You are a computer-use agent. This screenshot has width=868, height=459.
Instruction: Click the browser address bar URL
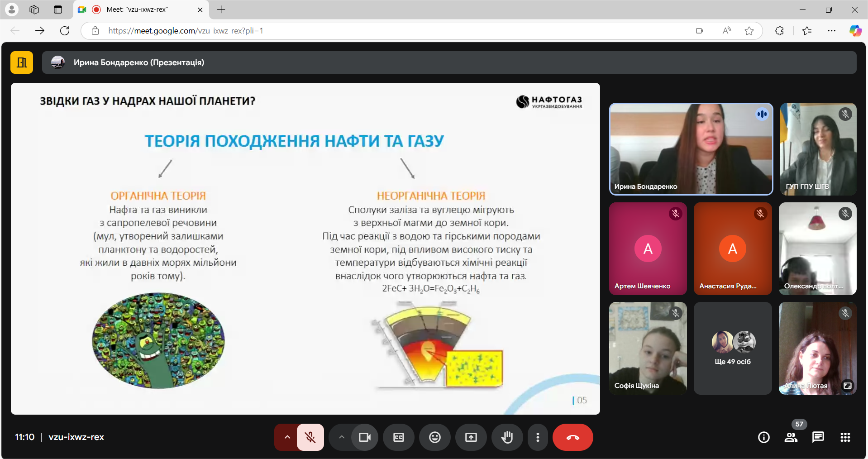(186, 31)
